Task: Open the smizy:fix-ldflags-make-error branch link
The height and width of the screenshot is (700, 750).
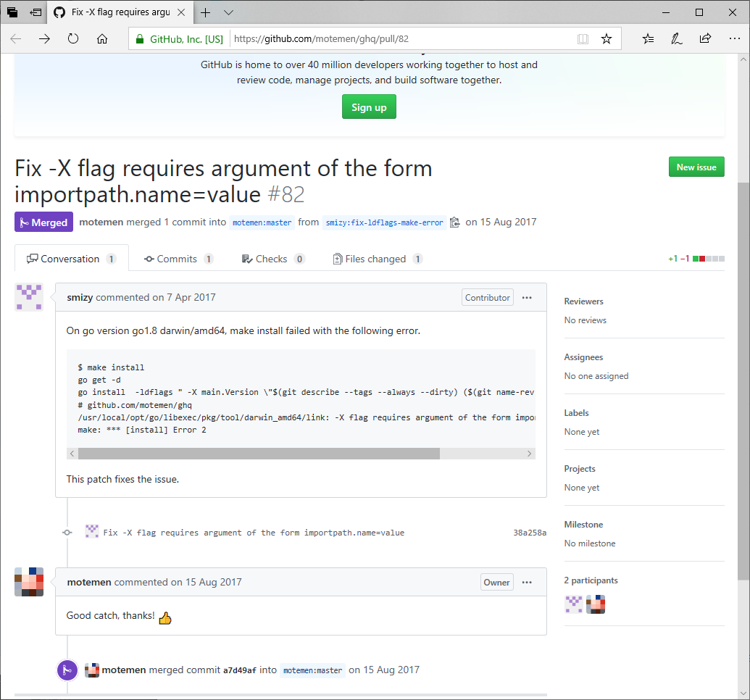Action: 384,222
